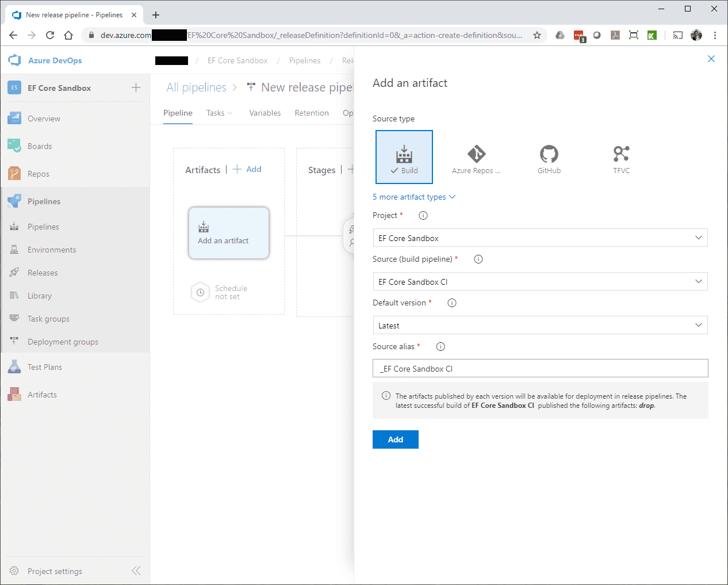Open Releases in the sidebar
This screenshot has width=728, height=585.
point(43,273)
